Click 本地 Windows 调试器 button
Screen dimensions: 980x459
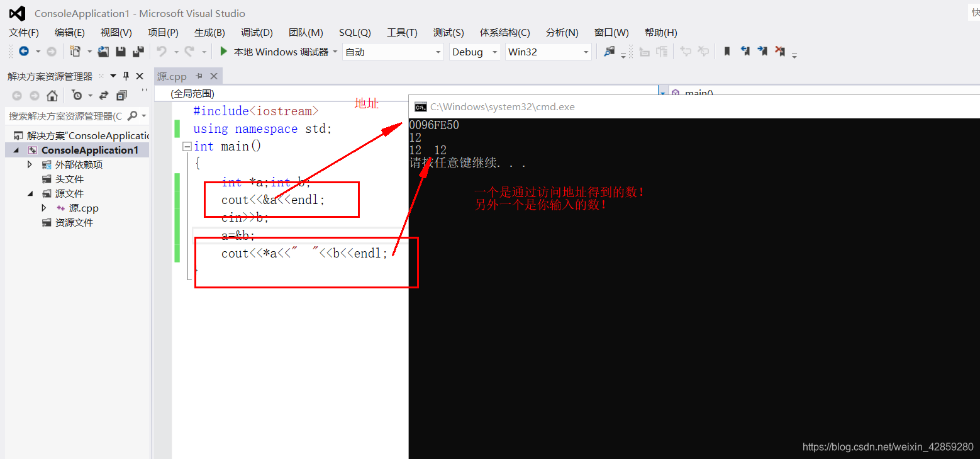coord(274,52)
